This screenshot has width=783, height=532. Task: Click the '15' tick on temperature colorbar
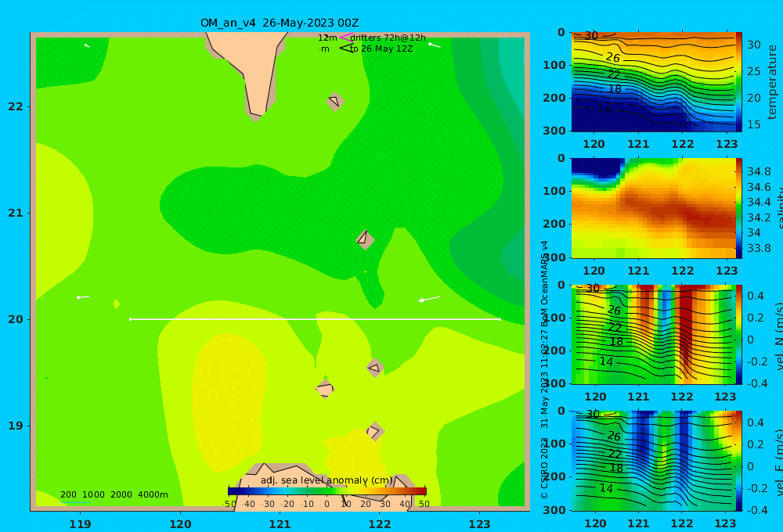click(x=753, y=124)
